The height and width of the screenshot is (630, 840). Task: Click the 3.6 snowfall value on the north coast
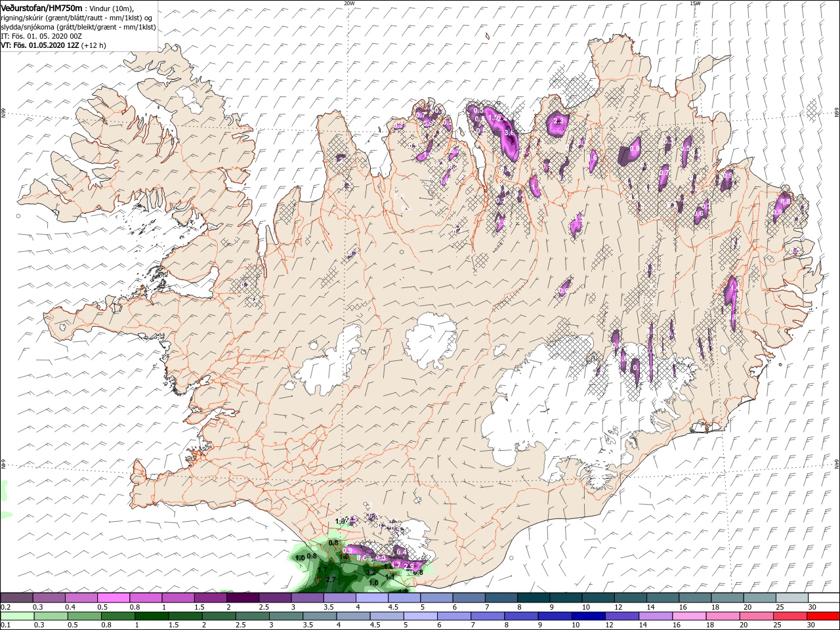510,133
